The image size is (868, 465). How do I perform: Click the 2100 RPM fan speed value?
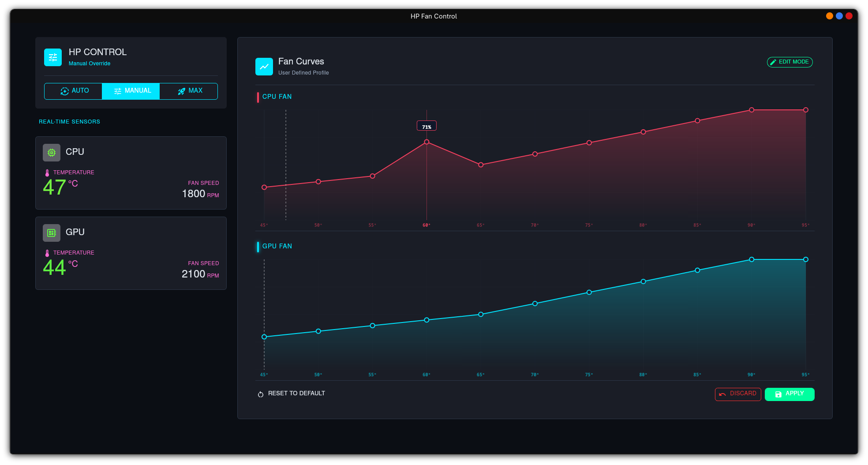tap(200, 274)
